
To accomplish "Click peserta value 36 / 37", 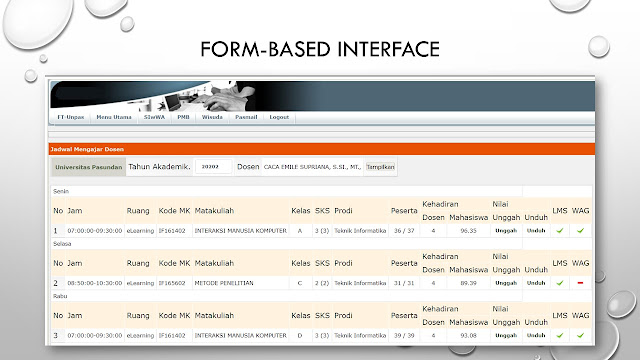I will click(404, 231).
